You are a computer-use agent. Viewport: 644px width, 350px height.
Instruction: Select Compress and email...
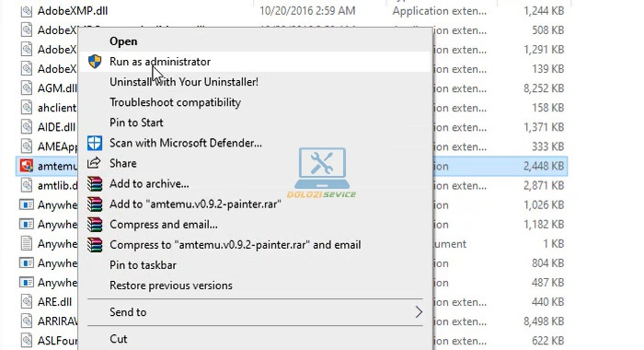coord(164,225)
